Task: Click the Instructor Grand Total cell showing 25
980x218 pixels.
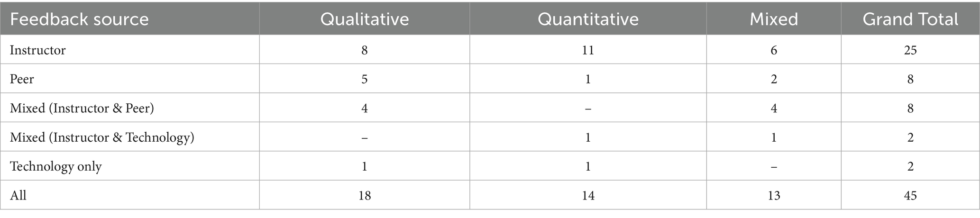Action: click(x=910, y=50)
